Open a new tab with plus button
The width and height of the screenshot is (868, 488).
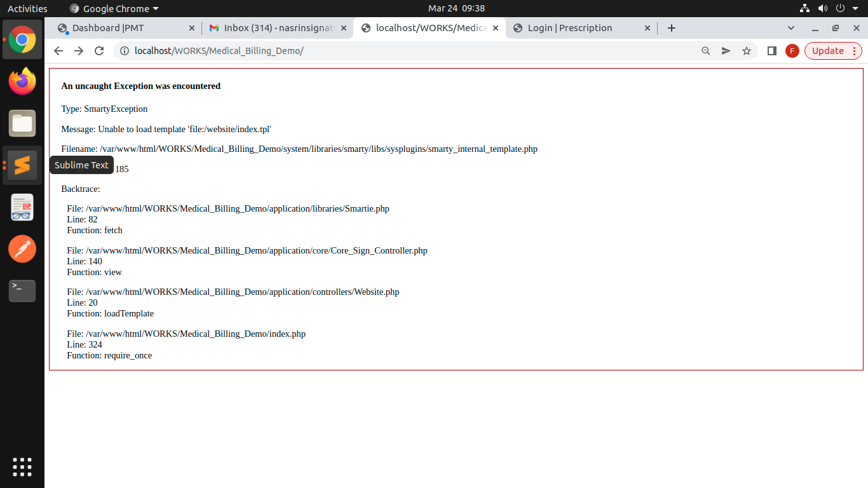(672, 28)
